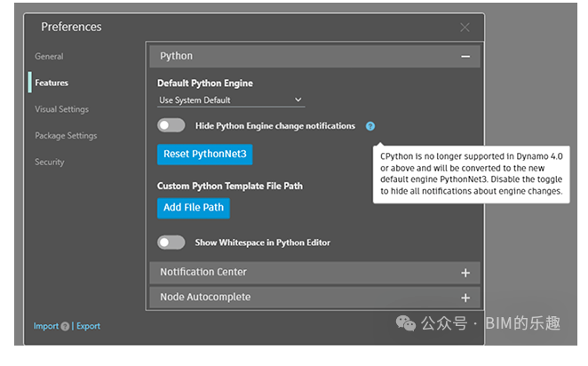Image resolution: width=588 pixels, height=366 pixels.
Task: Click the Add File Path button
Action: click(x=194, y=208)
